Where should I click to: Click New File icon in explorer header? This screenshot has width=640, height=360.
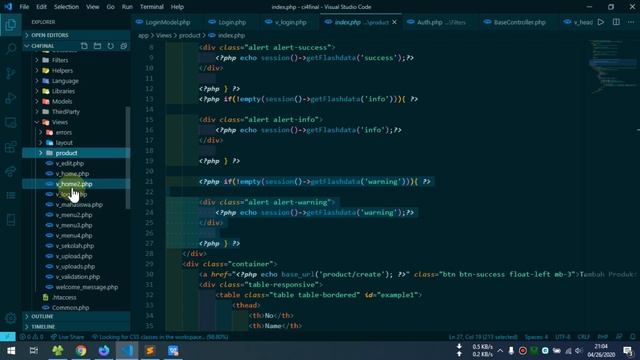[x=84, y=46]
